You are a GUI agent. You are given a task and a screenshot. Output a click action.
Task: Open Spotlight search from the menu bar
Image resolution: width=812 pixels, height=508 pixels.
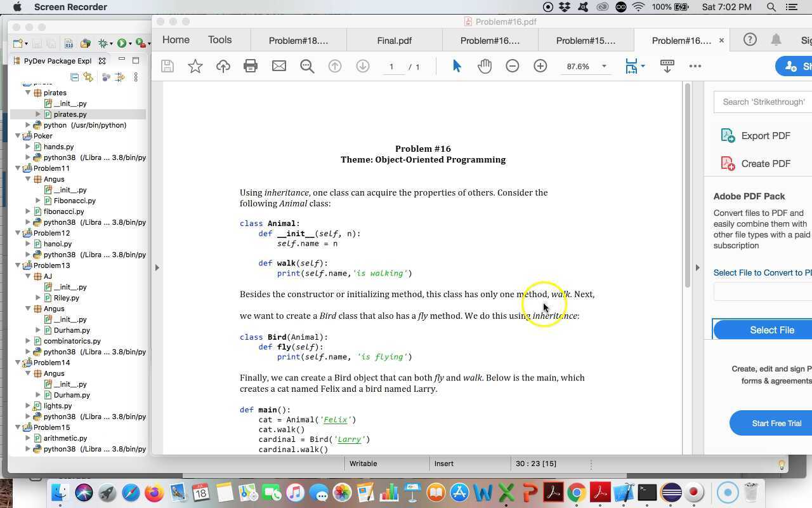tap(771, 7)
